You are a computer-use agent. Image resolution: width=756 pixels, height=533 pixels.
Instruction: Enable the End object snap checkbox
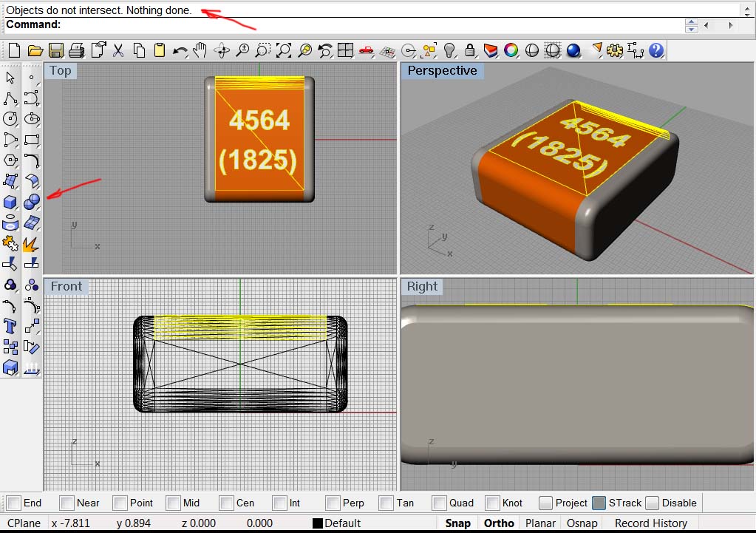(14, 503)
